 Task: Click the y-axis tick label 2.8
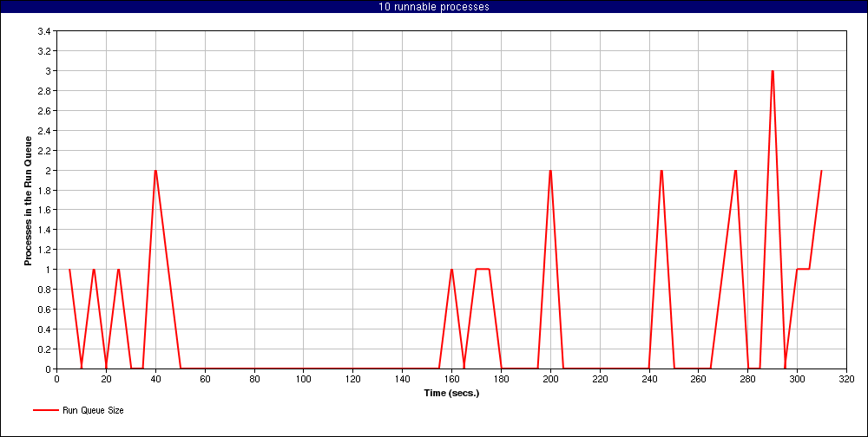pyautogui.click(x=45, y=91)
